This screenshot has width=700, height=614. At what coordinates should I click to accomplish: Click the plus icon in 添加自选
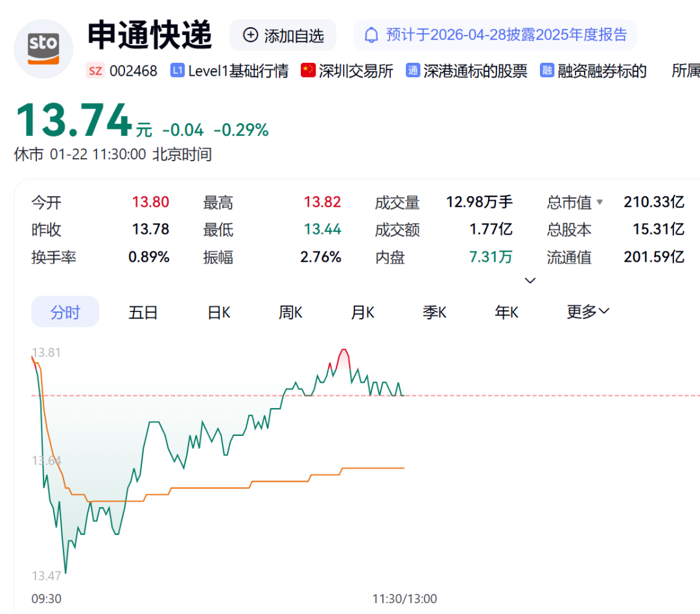click(250, 35)
